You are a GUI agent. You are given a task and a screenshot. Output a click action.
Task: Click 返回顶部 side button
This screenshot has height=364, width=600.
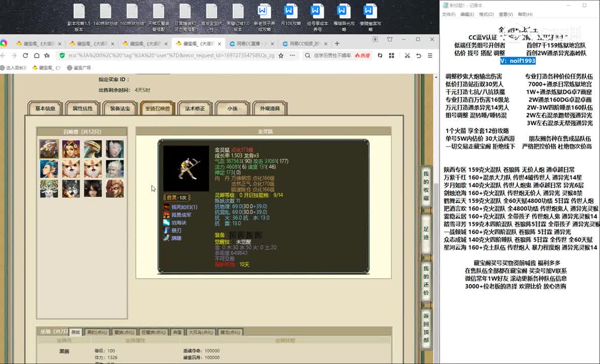(x=426, y=328)
